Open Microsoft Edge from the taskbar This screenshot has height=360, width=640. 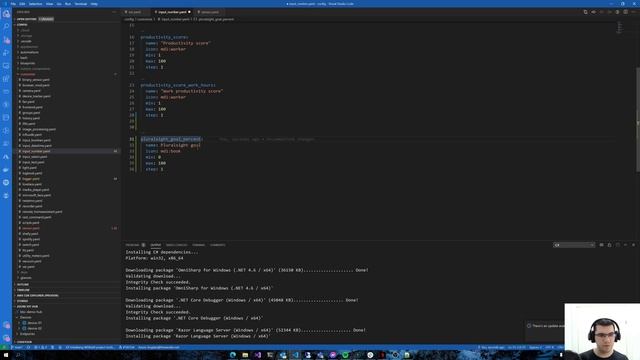233,355
